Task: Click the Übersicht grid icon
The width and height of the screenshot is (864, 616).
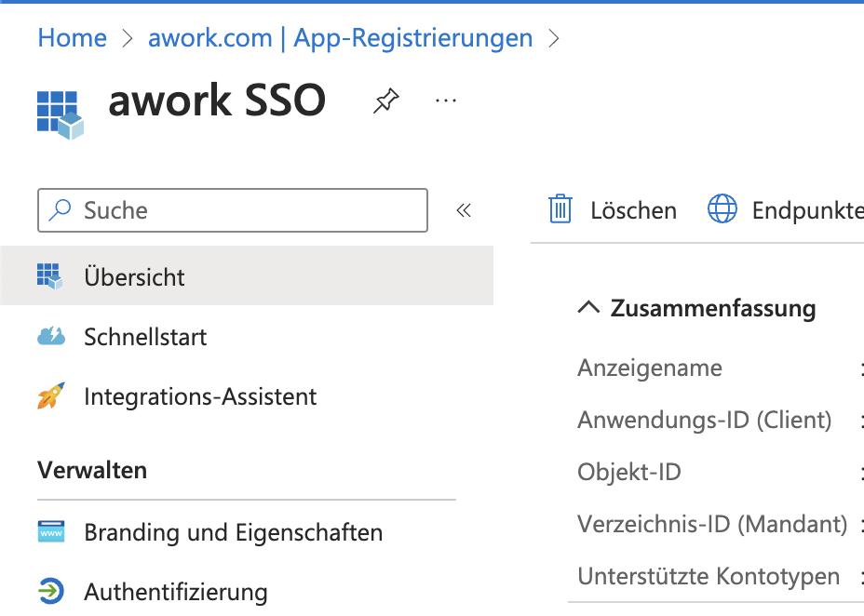Action: 50,276
